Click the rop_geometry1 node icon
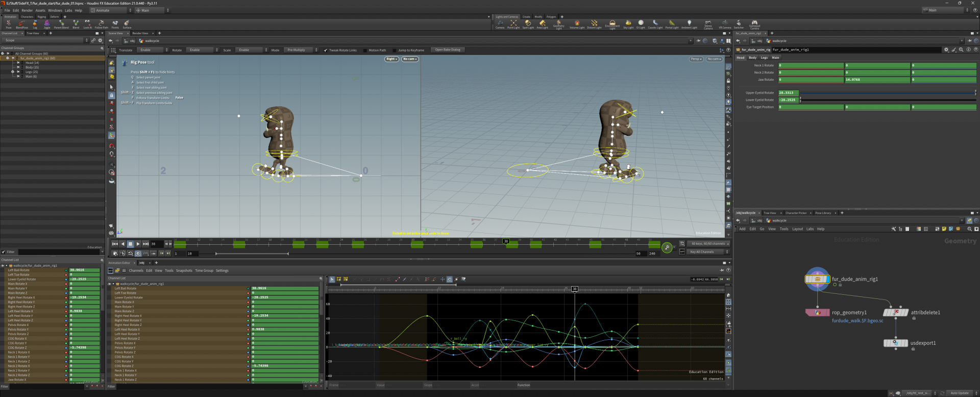 [x=817, y=313]
